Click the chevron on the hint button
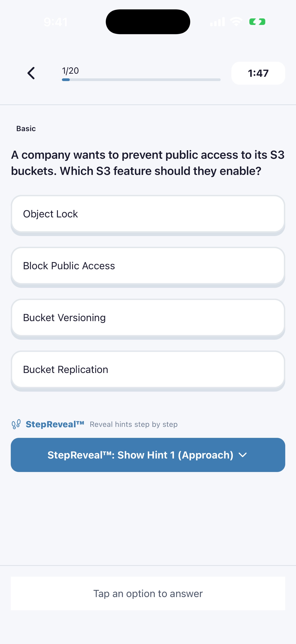 [243, 455]
